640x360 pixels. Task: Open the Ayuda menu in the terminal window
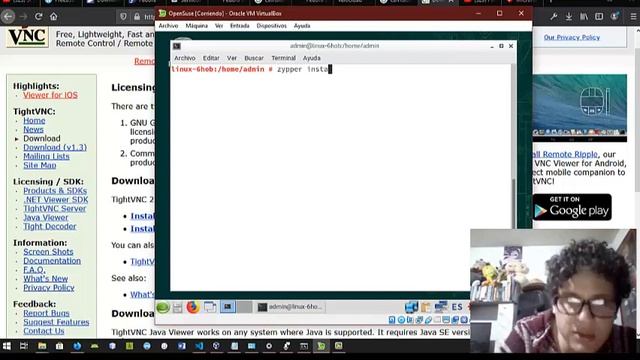311,58
